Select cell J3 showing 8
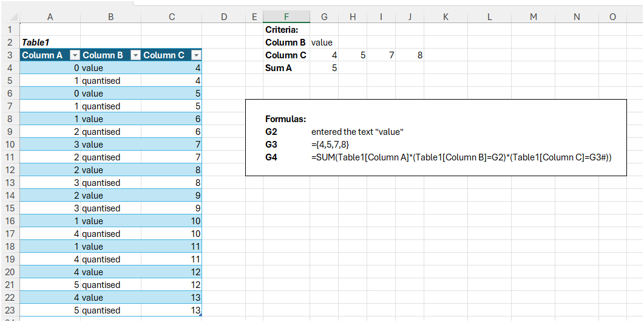The height and width of the screenshot is (322, 644). [410, 55]
